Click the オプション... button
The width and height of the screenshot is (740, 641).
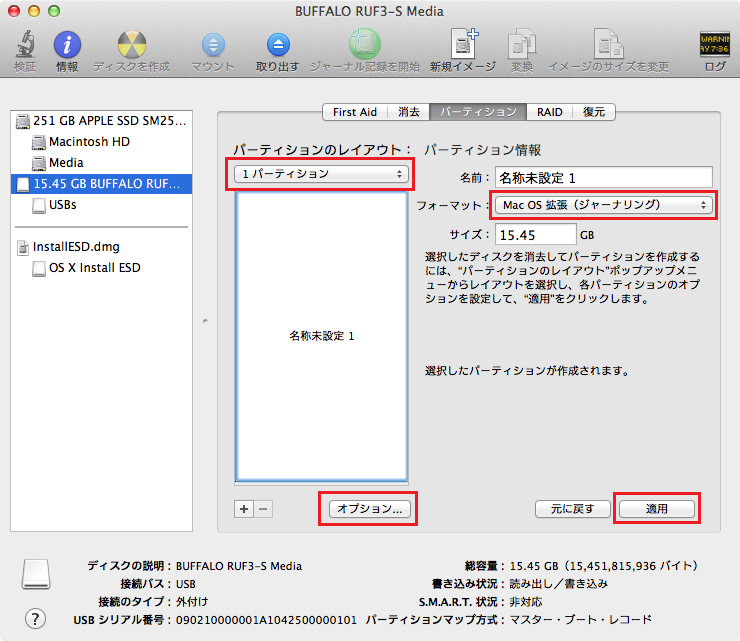370,509
